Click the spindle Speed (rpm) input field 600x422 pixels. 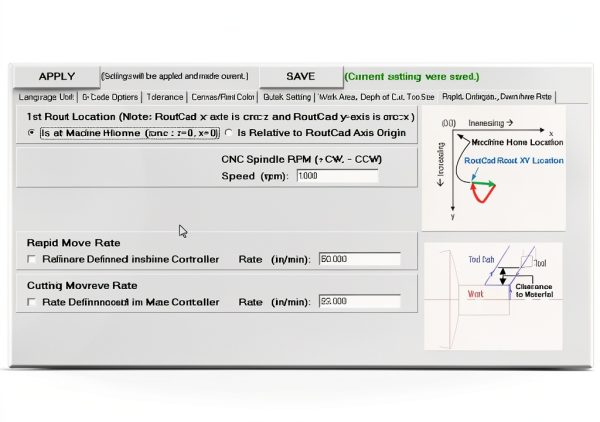pos(338,176)
